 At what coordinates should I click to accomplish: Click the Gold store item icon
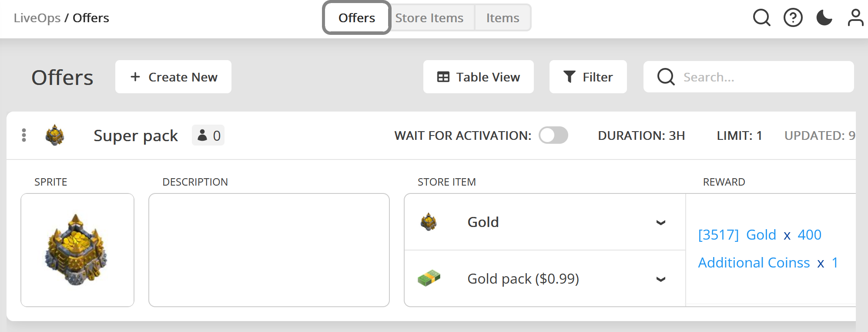pos(429,222)
